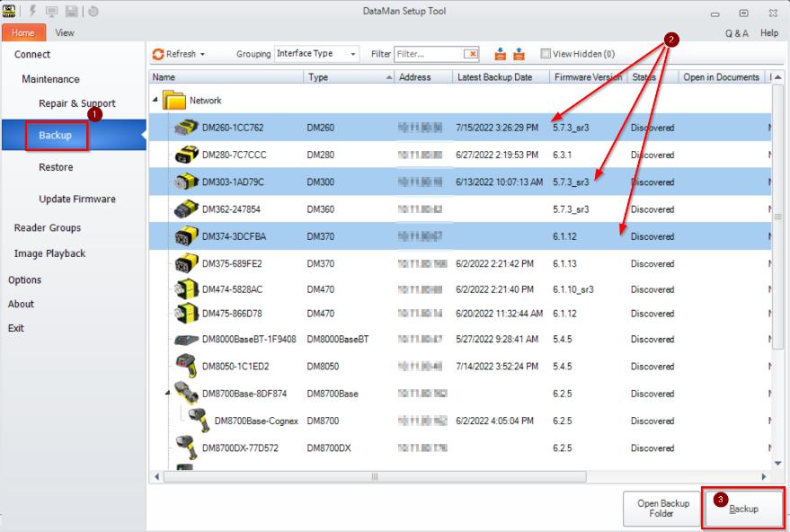This screenshot has height=532, width=790.
Task: Click the save icon in the title bar toolbar
Action: (71, 11)
